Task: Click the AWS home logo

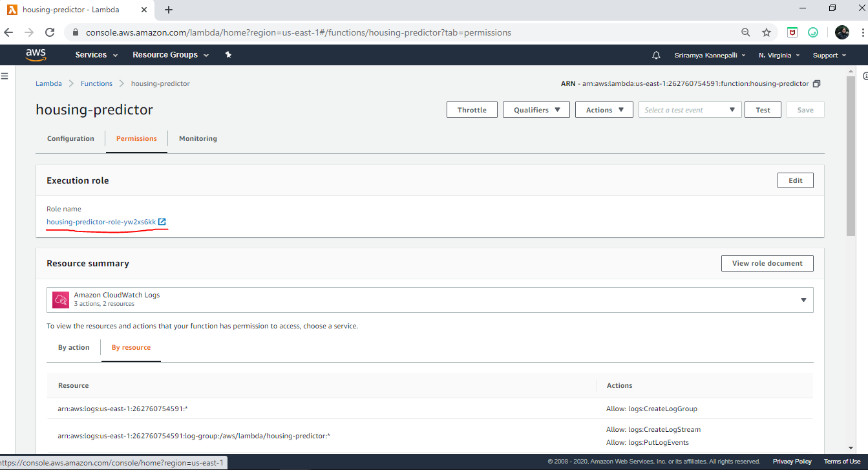Action: 36,54
